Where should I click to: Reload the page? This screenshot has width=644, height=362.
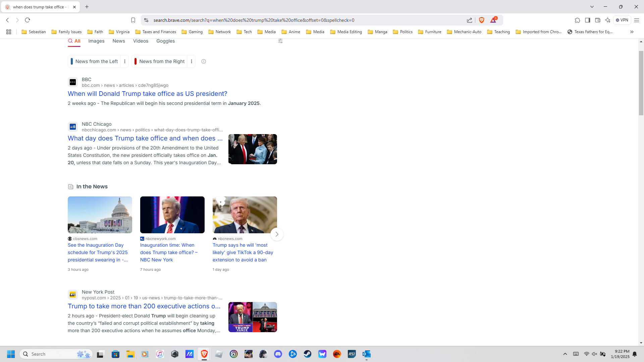point(28,20)
